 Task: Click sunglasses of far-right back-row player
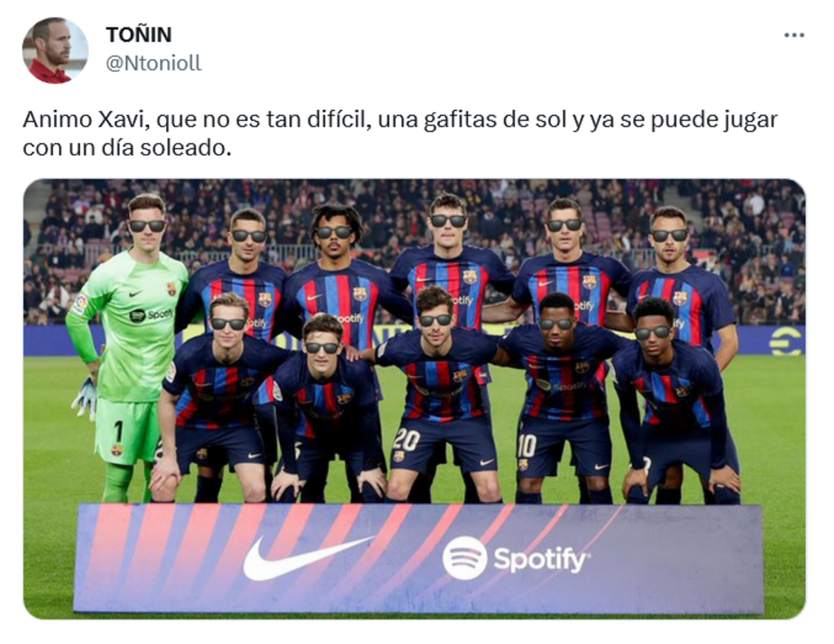point(669,236)
